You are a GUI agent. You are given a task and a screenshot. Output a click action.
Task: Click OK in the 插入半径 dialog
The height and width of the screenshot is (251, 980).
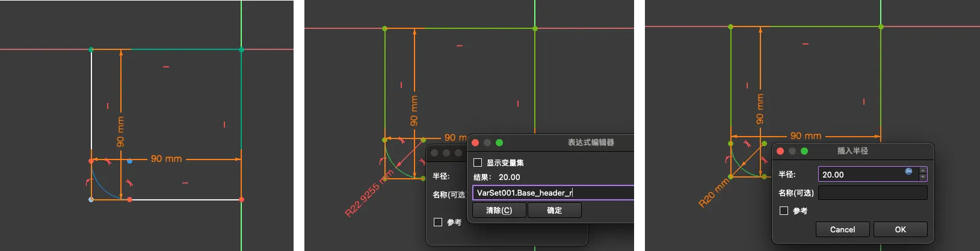click(900, 229)
